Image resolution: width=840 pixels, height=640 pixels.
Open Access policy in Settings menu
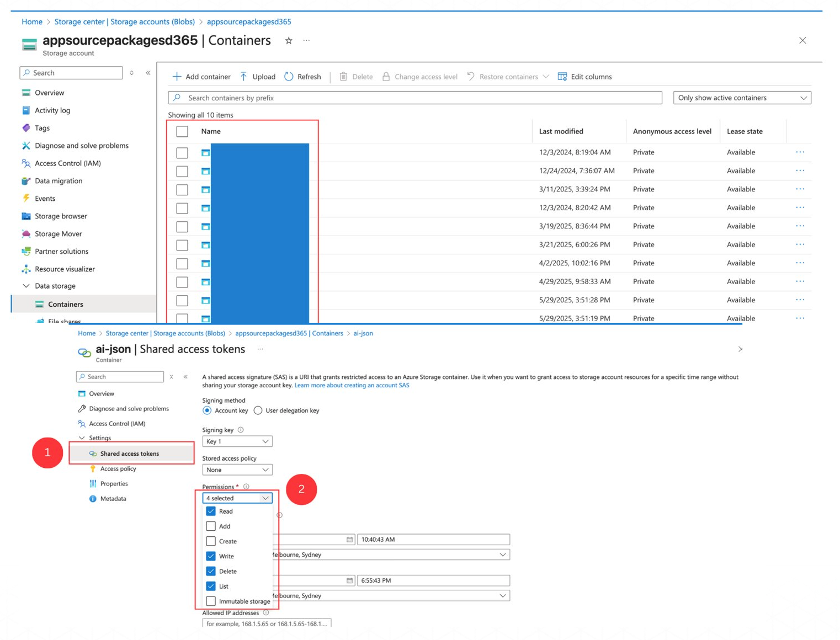(x=118, y=469)
